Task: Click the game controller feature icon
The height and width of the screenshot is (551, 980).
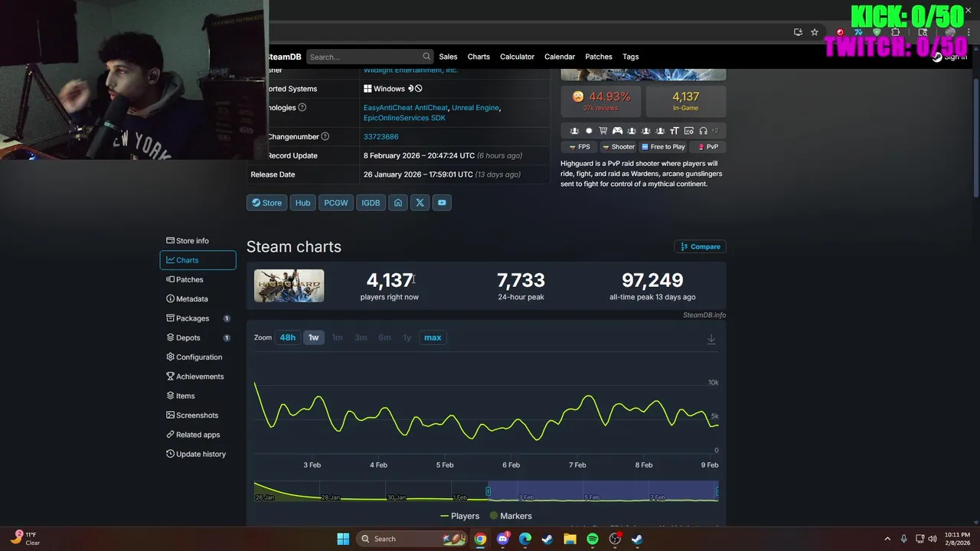Action: 617,131
